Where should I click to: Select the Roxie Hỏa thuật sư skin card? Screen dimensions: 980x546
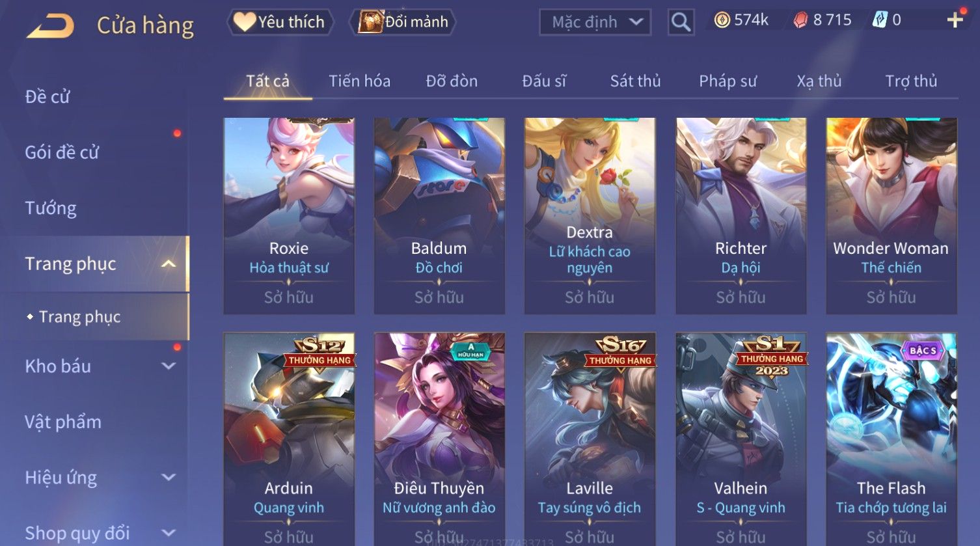coord(289,216)
